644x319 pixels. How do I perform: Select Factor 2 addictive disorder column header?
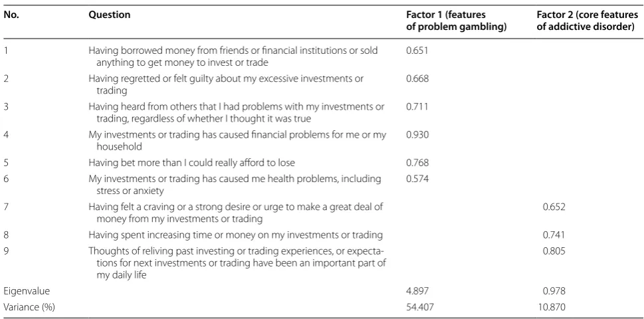pyautogui.click(x=588, y=21)
